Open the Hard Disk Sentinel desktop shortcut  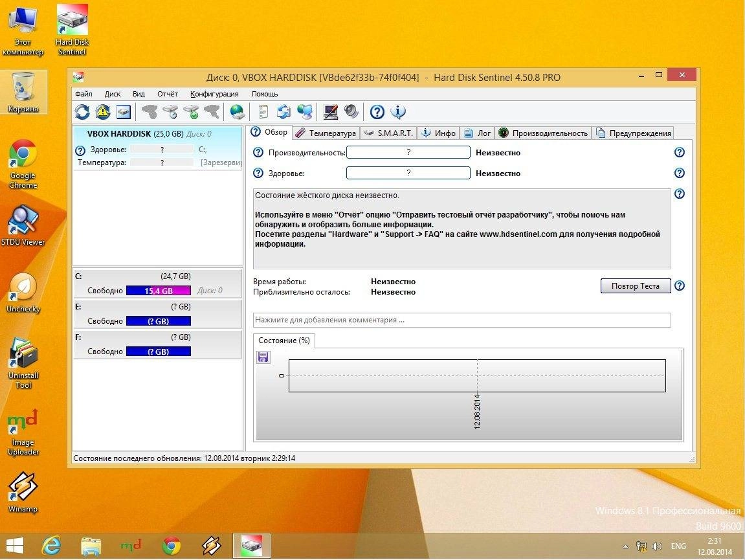click(72, 30)
